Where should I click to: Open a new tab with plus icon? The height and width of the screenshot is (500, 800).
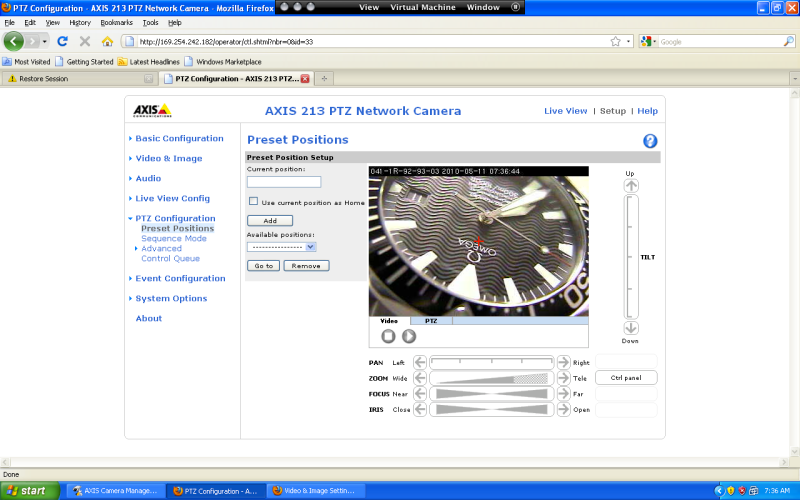pos(324,79)
